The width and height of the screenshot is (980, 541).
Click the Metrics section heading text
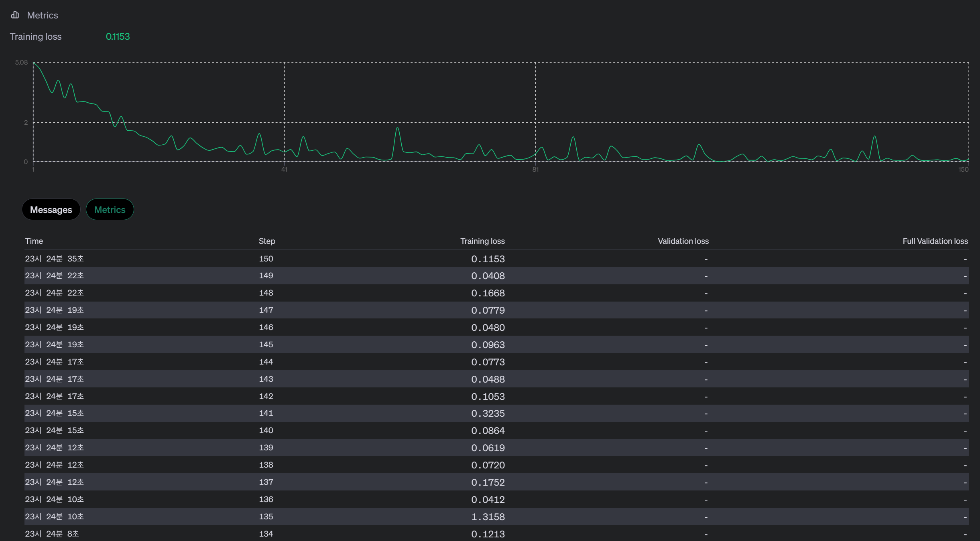[43, 15]
